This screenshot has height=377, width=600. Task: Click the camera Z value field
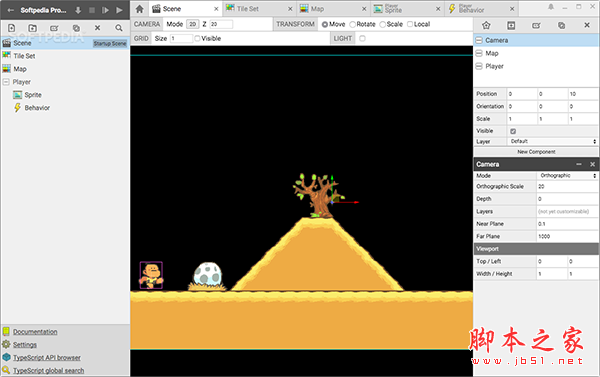click(221, 24)
